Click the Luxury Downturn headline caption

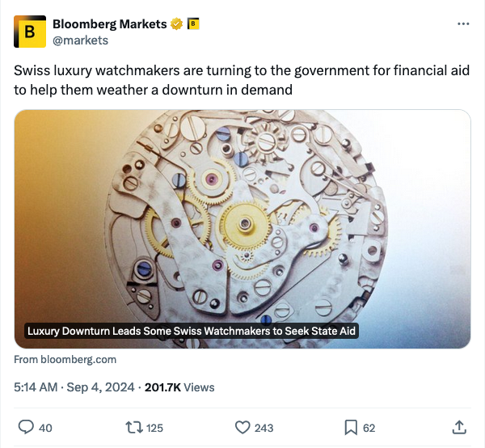pyautogui.click(x=192, y=331)
